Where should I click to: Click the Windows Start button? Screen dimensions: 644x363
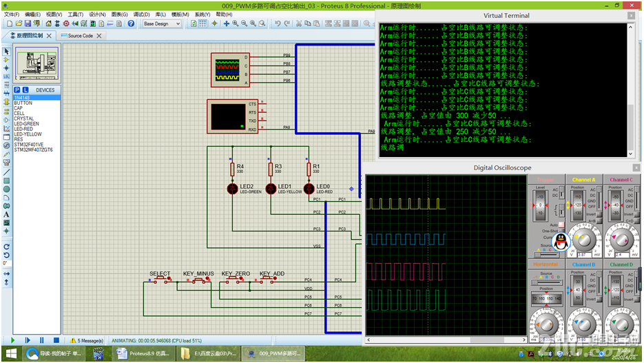click(x=11, y=353)
